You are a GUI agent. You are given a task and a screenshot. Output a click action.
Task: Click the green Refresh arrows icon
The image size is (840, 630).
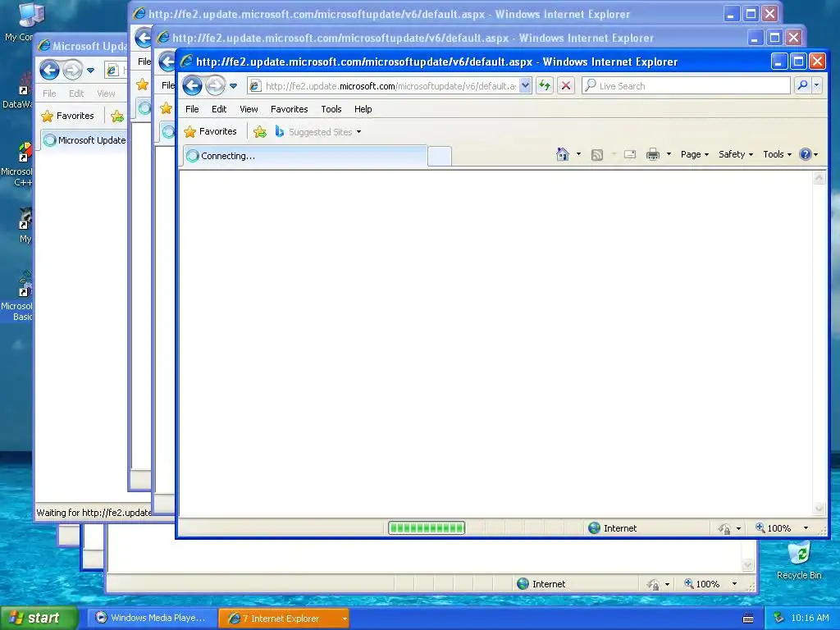545,85
